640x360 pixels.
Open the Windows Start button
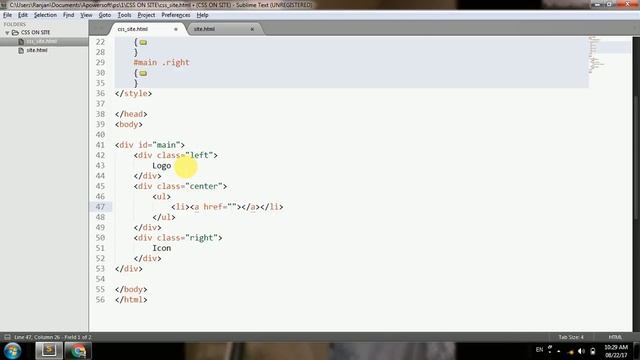tap(12, 351)
